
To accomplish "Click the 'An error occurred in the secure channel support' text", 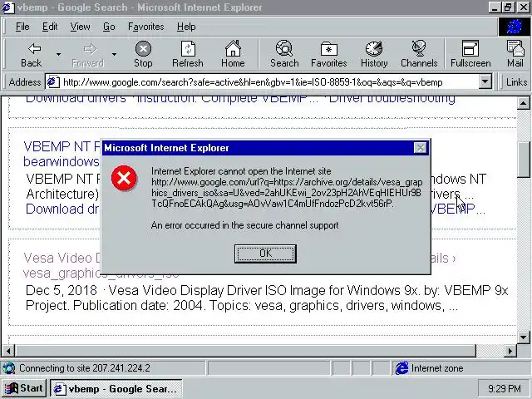I will point(244,225).
